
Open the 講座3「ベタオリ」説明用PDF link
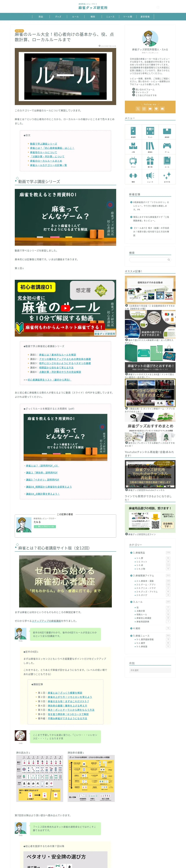tap(43, 480)
